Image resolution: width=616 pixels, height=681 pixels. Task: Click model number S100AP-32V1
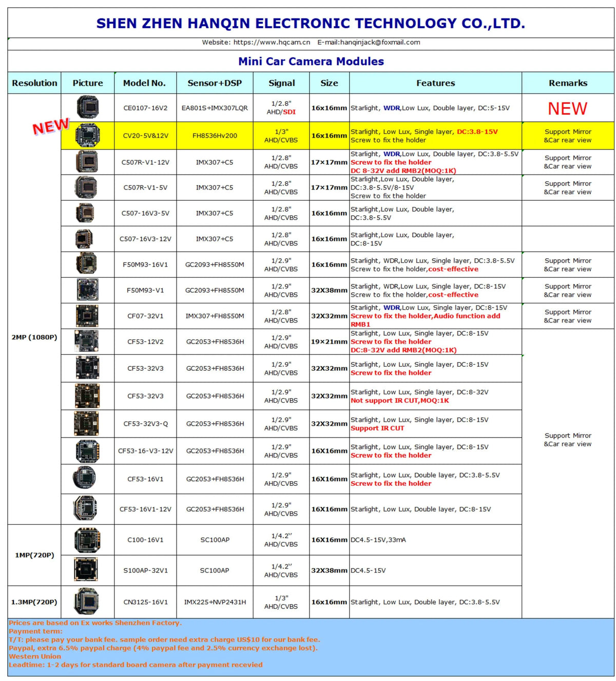coord(145,571)
